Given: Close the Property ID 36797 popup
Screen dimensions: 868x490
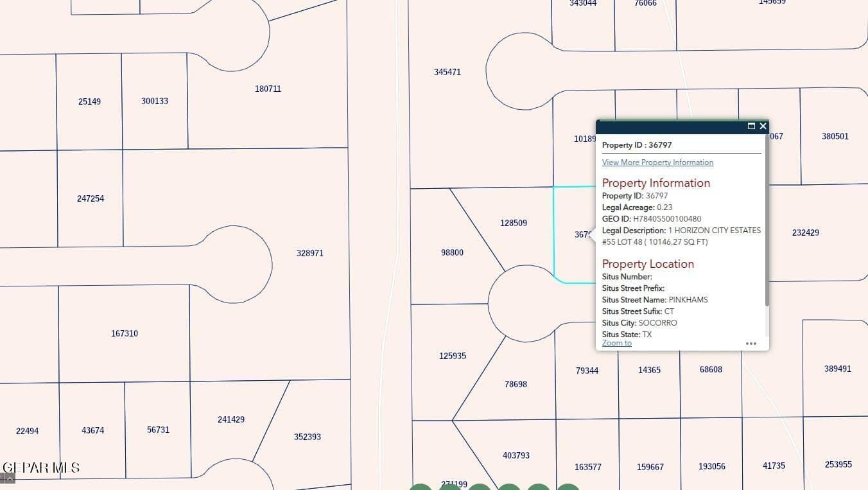Looking at the screenshot, I should click(x=763, y=126).
